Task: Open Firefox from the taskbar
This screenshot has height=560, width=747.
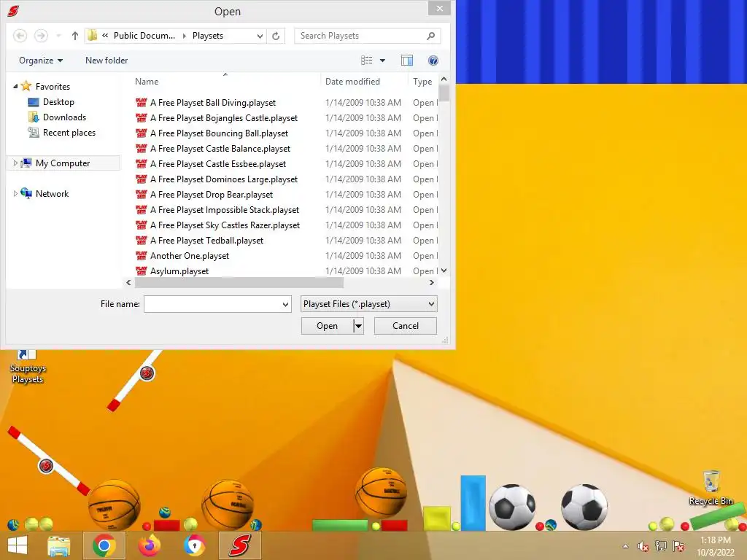Action: tap(149, 545)
